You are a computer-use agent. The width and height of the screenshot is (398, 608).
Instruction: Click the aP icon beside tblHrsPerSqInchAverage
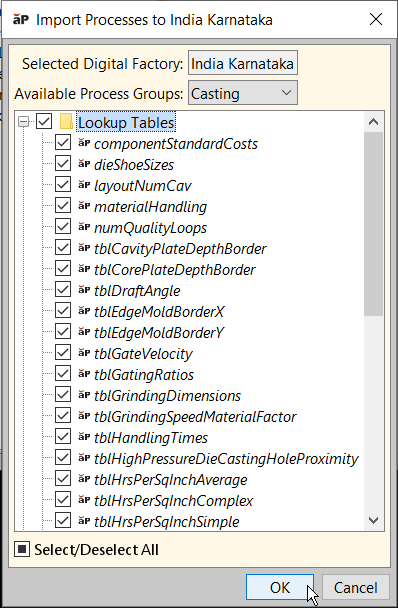pos(84,478)
